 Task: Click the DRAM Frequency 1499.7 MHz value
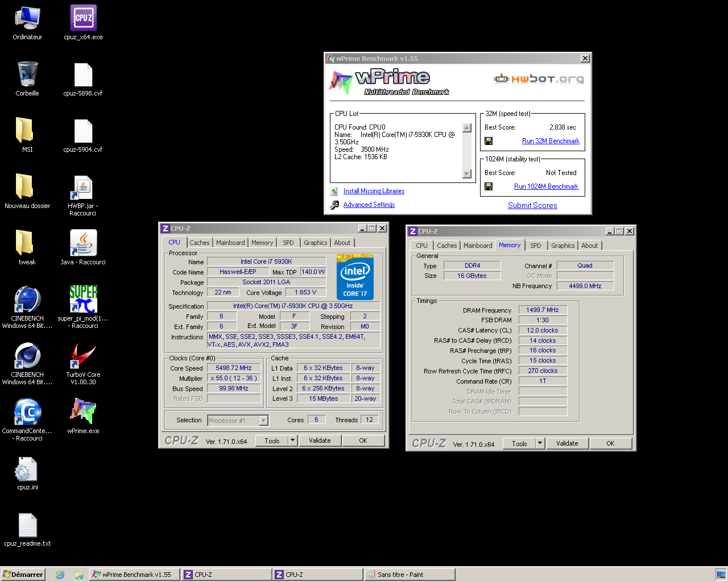(543, 310)
